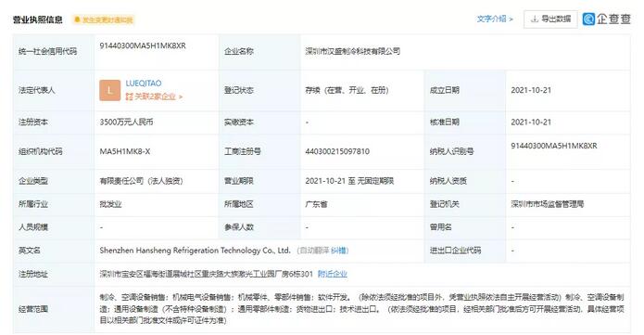Click the registration status 存续（在营、开业、在册）
Viewport: 644px width, 335px height.
[347, 90]
